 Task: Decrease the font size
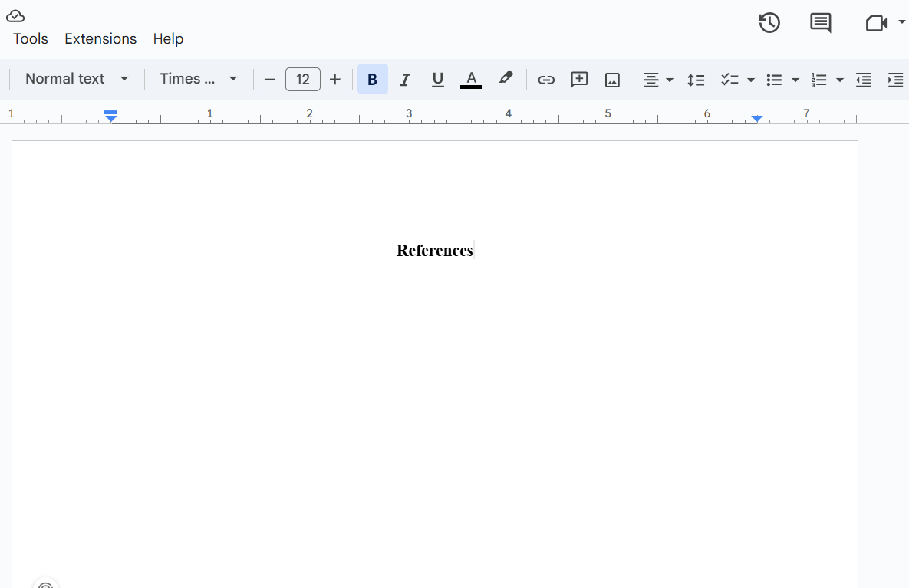click(x=269, y=79)
